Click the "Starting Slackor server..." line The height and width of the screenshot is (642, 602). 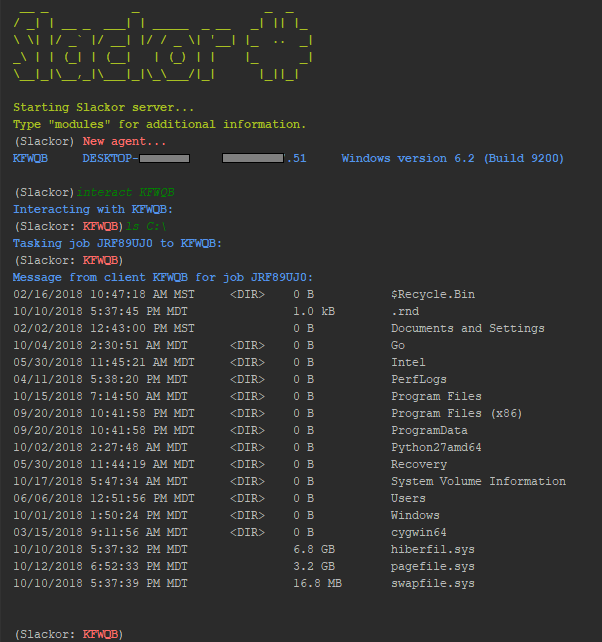coord(104,107)
